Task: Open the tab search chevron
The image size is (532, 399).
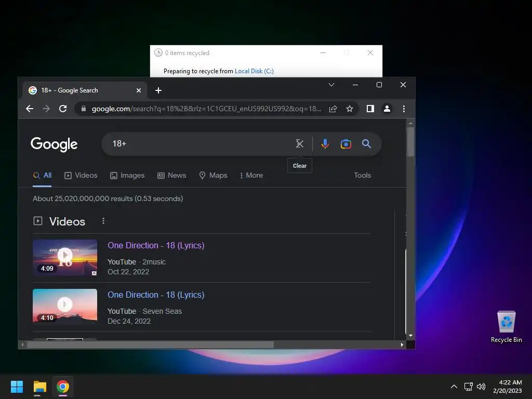Action: tap(331, 85)
